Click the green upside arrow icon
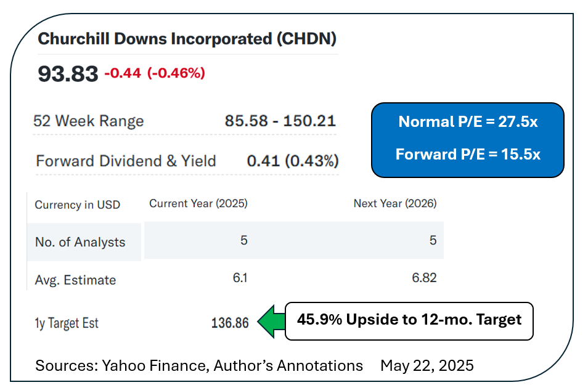Screen dimensions: 588x385 pyautogui.click(x=270, y=321)
